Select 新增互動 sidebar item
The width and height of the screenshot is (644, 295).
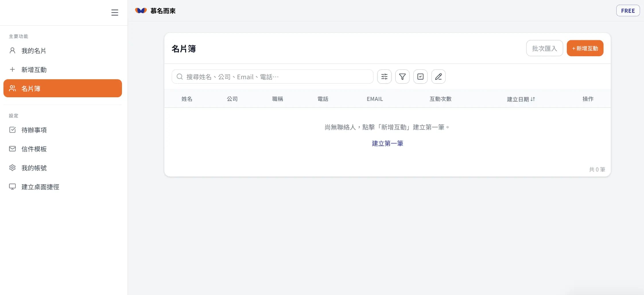(34, 70)
